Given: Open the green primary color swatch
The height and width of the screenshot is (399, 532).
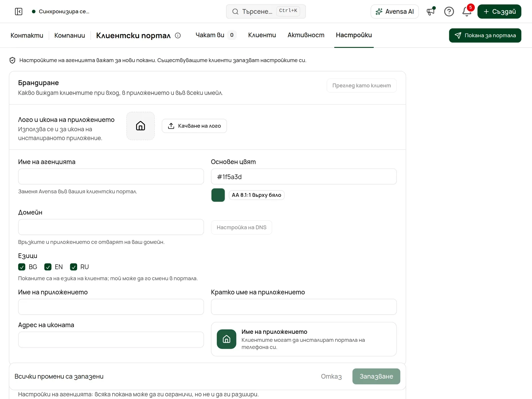Looking at the screenshot, I should pos(218,195).
